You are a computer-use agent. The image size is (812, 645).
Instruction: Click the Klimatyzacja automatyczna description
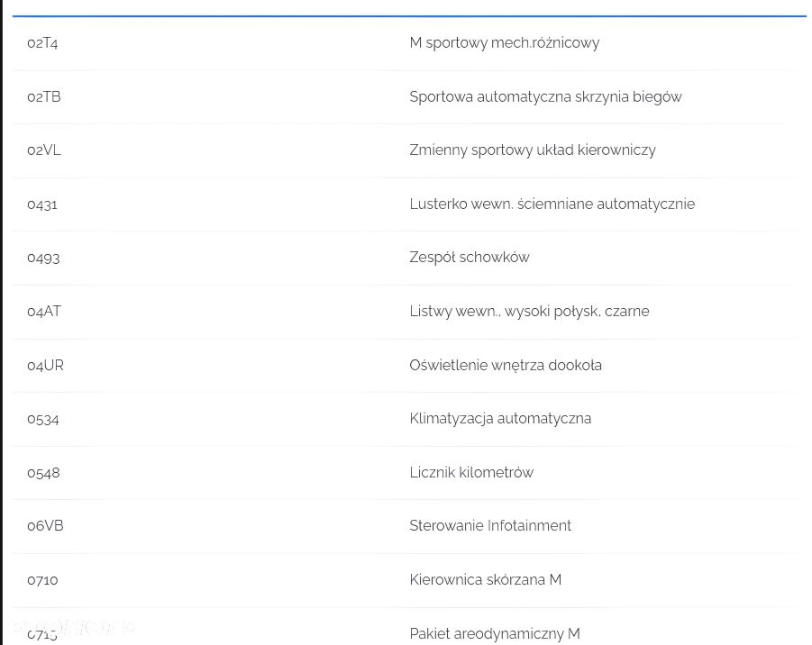[500, 418]
